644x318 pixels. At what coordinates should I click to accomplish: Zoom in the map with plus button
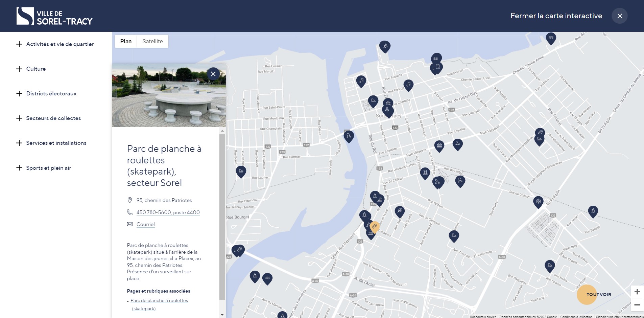(x=637, y=292)
